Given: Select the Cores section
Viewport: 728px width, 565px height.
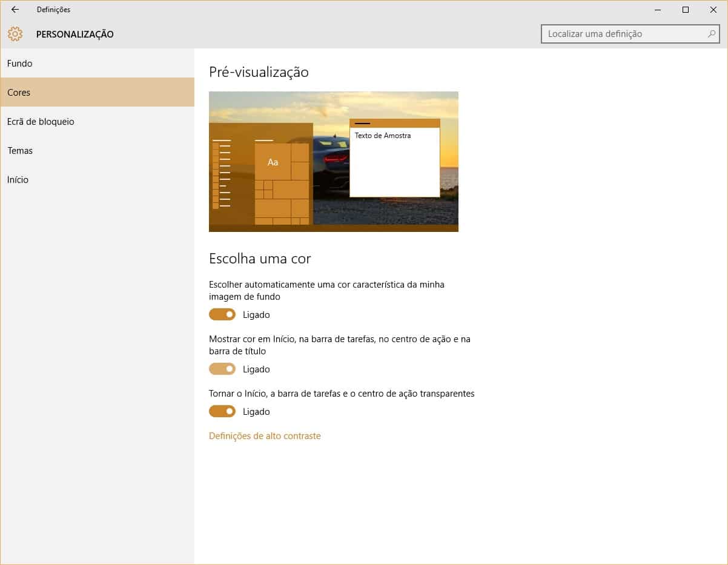Looking at the screenshot, I should coord(98,93).
